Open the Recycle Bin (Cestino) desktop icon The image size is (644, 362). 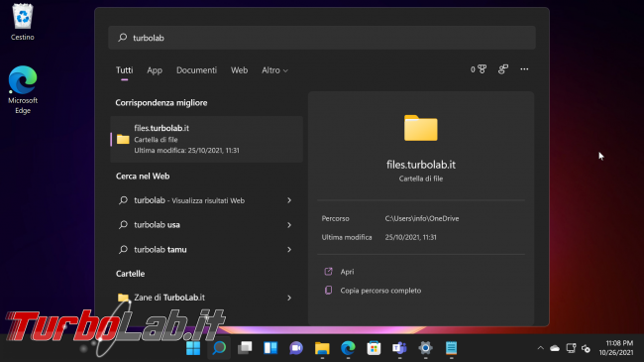(x=23, y=22)
